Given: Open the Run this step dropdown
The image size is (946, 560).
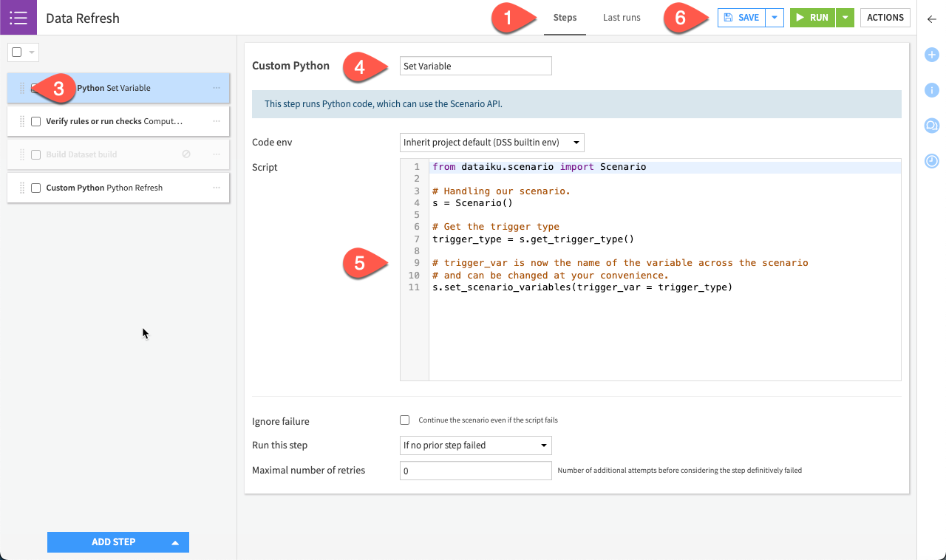Looking at the screenshot, I should (475, 445).
